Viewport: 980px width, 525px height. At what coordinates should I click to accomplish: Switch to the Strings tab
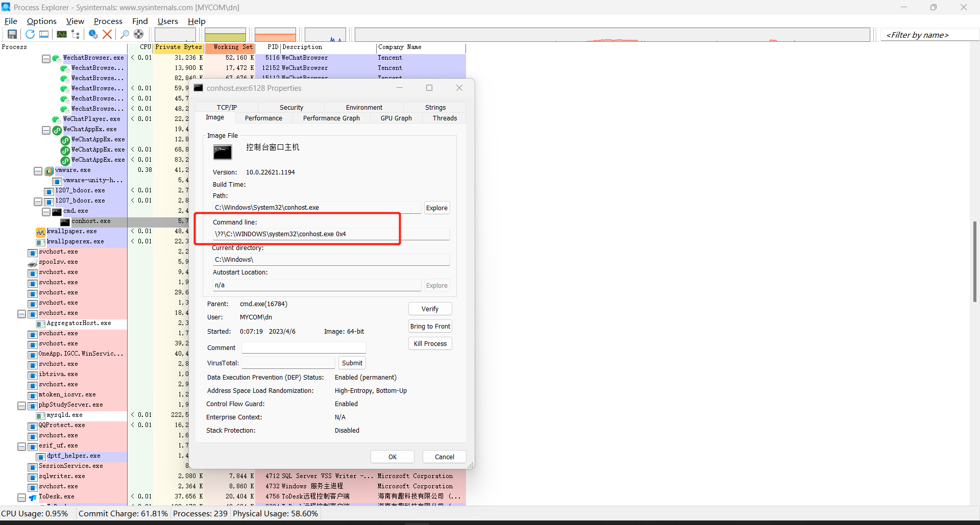pos(435,107)
